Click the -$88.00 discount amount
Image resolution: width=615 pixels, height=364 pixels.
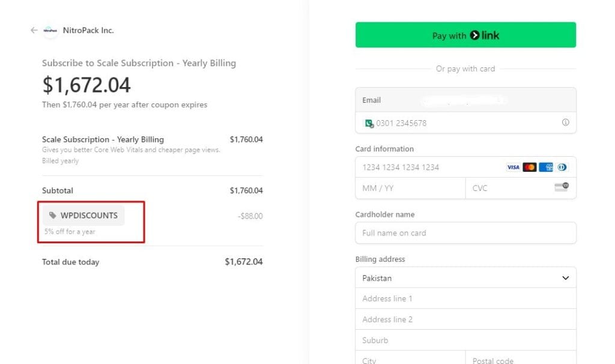250,216
